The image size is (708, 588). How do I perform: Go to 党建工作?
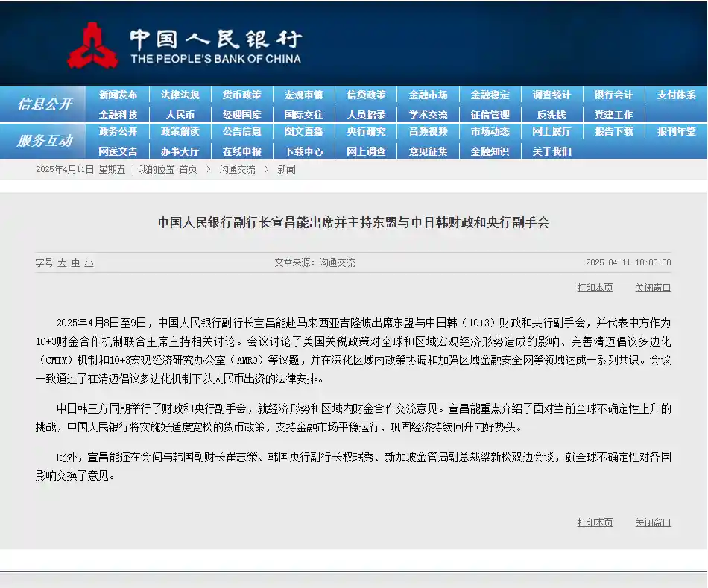pyautogui.click(x=614, y=114)
